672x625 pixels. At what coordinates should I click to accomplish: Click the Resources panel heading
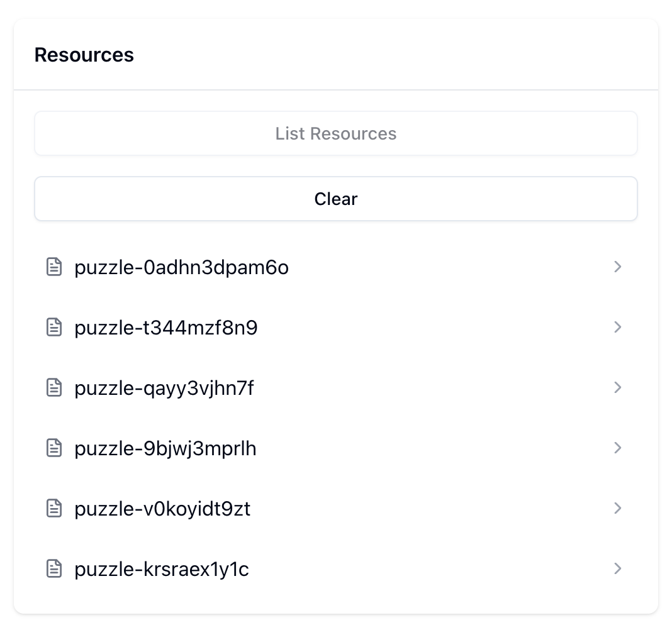84,55
